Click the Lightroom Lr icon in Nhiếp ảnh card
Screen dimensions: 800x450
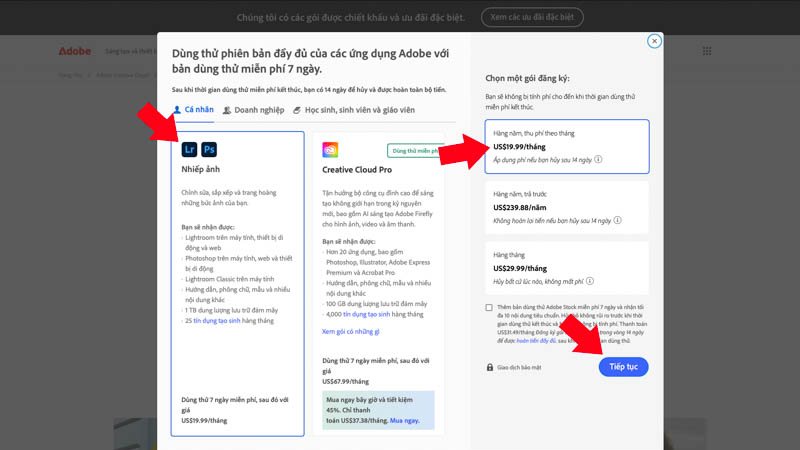[x=189, y=149]
